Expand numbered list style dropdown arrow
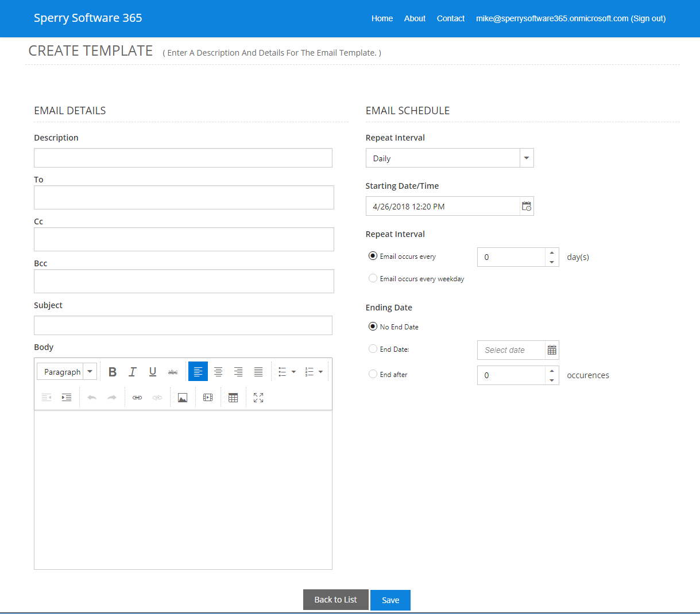Screen dimensions: 700x614 pos(320,372)
